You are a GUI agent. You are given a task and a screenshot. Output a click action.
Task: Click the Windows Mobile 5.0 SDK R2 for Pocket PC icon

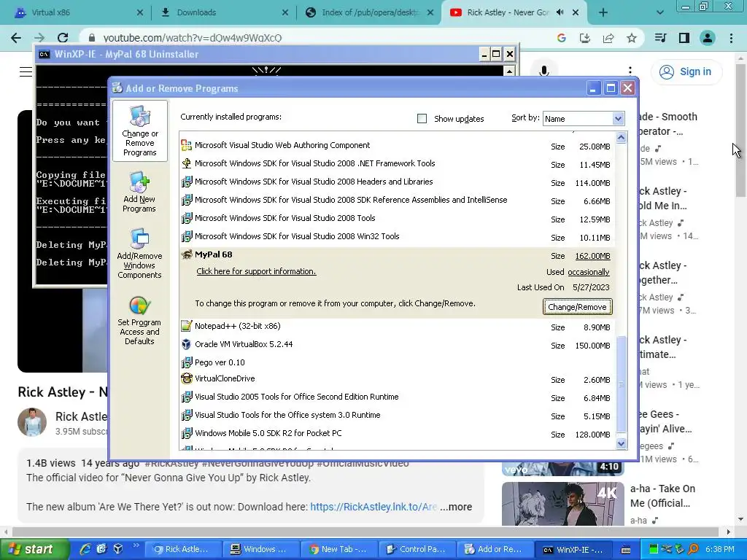[186, 433]
